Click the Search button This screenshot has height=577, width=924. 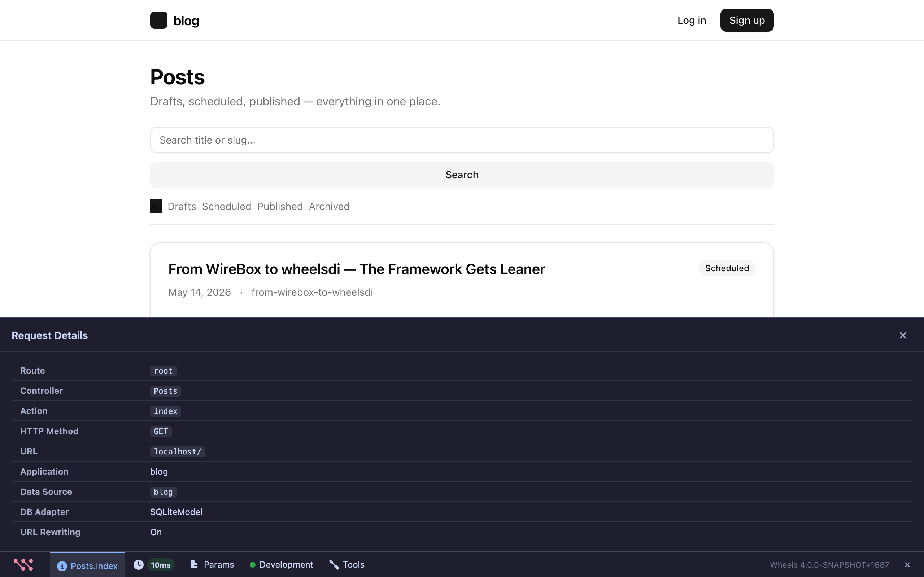pos(462,175)
